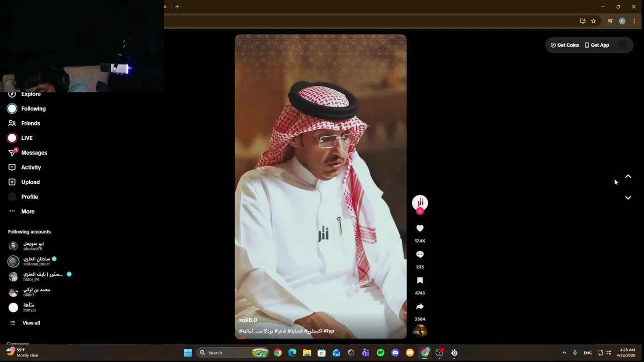Open followed account hstor_94
Viewport: 644px width, 362px height.
click(39, 277)
